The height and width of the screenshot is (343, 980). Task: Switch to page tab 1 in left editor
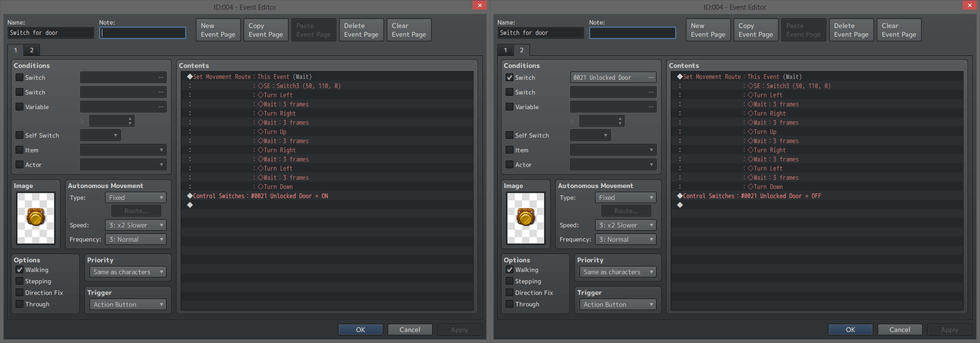point(16,50)
